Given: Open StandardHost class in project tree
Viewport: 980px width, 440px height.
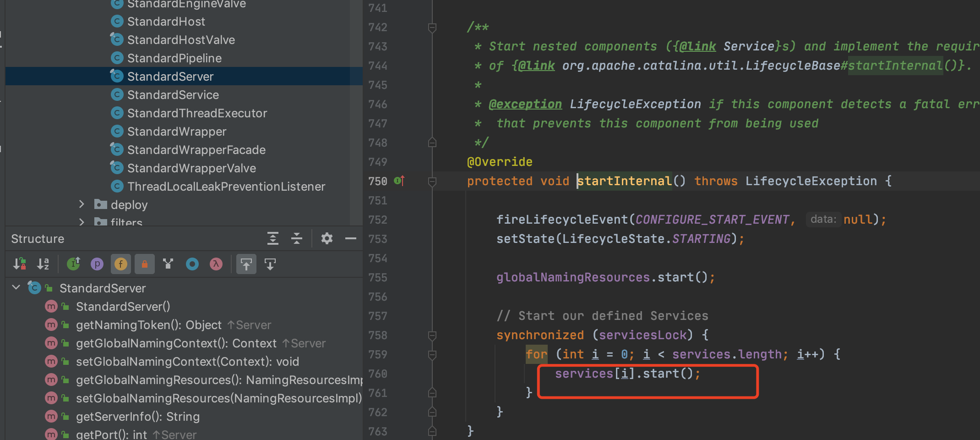Looking at the screenshot, I should coord(166,22).
